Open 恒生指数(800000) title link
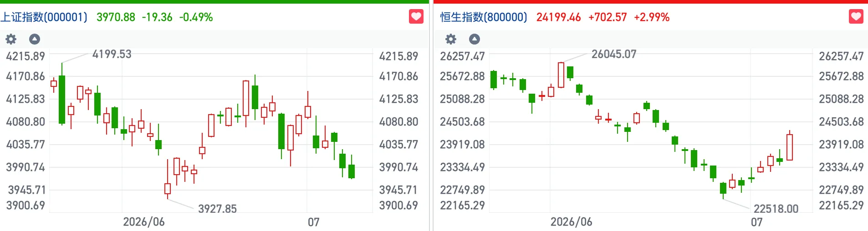Viewport: 868px width, 231px height. [484, 17]
